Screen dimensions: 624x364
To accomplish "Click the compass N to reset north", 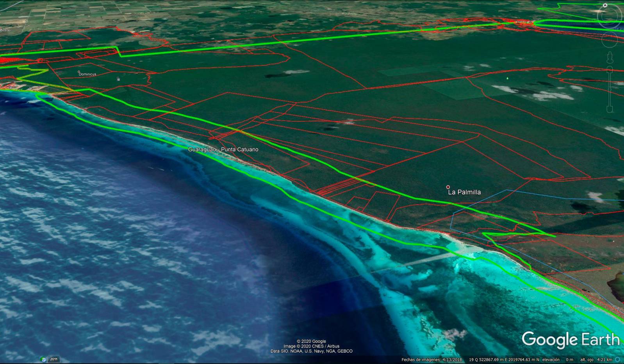I will (605, 5).
